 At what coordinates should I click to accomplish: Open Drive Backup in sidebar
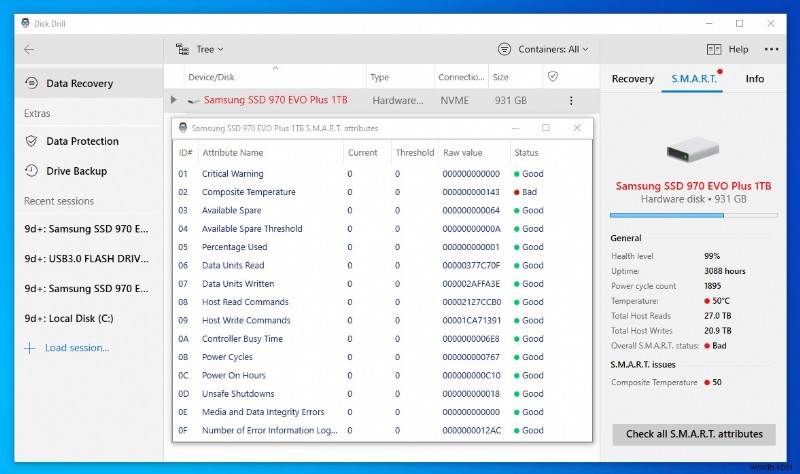point(76,172)
